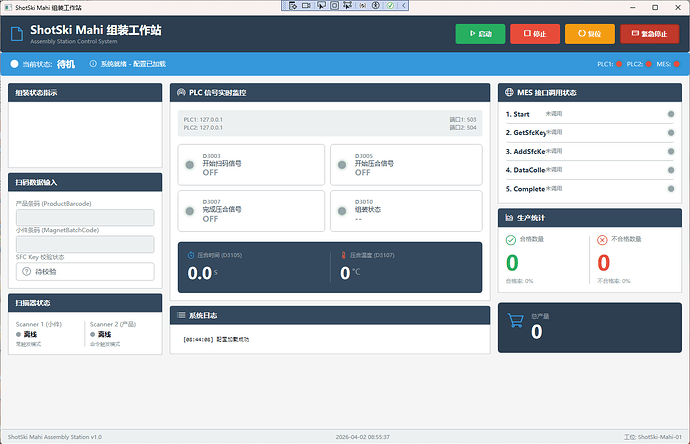Click the 2026-04-02 timestamp in status bar
The width and height of the screenshot is (690, 444).
point(363,437)
